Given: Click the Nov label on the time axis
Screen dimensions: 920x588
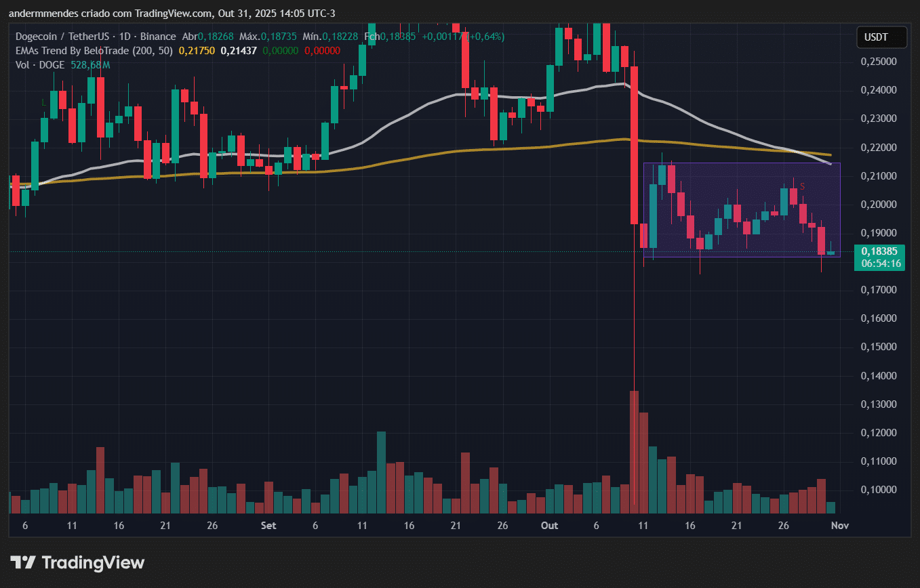Looking at the screenshot, I should click(839, 525).
